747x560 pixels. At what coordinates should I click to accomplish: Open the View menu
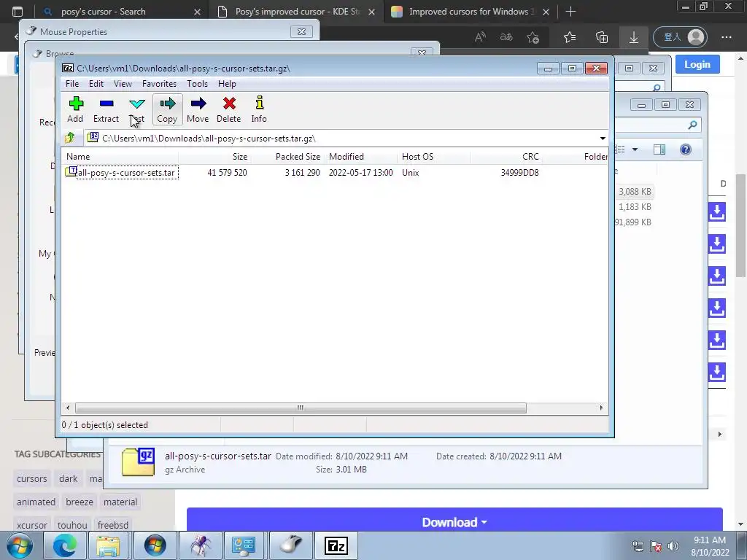click(123, 84)
